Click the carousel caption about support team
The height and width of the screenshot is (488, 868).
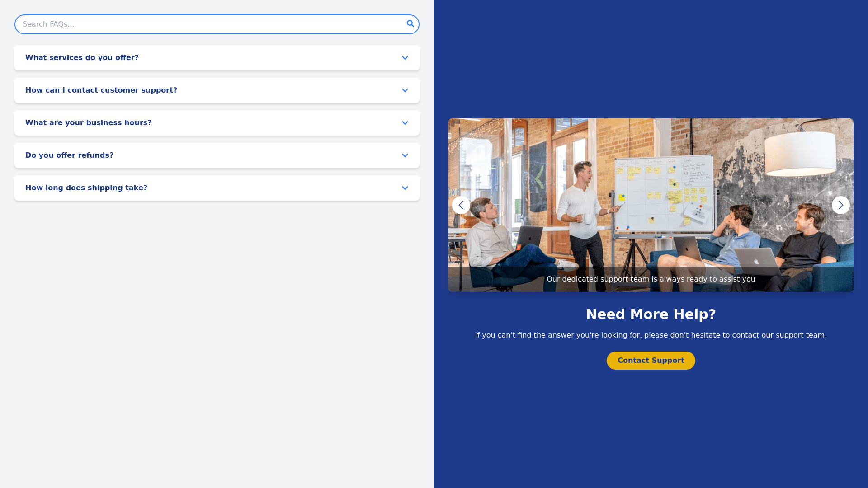pyautogui.click(x=651, y=279)
